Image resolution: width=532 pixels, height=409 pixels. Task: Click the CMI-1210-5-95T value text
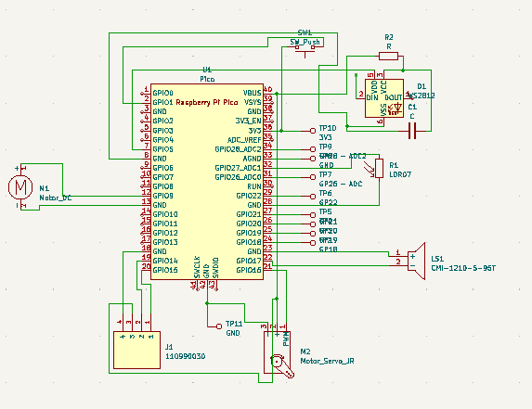tap(463, 268)
